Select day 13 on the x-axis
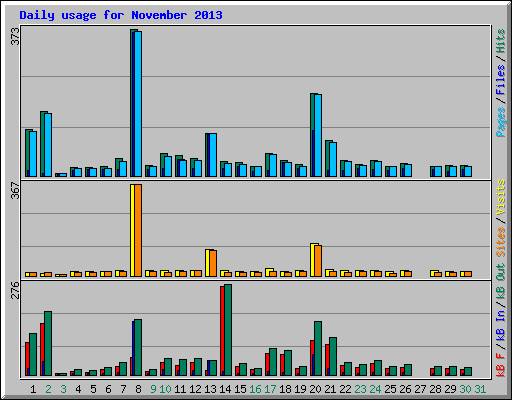Image resolution: width=512 pixels, height=400 pixels. 210,389
